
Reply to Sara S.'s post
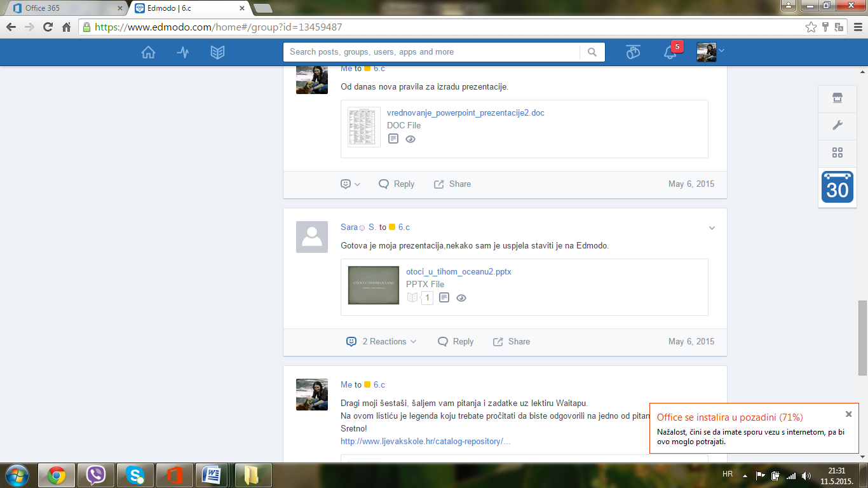pos(456,341)
